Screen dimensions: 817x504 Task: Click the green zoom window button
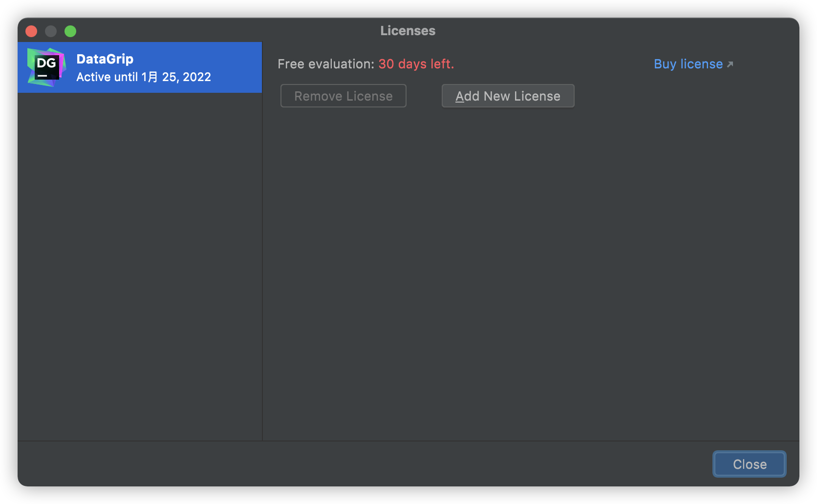[70, 31]
